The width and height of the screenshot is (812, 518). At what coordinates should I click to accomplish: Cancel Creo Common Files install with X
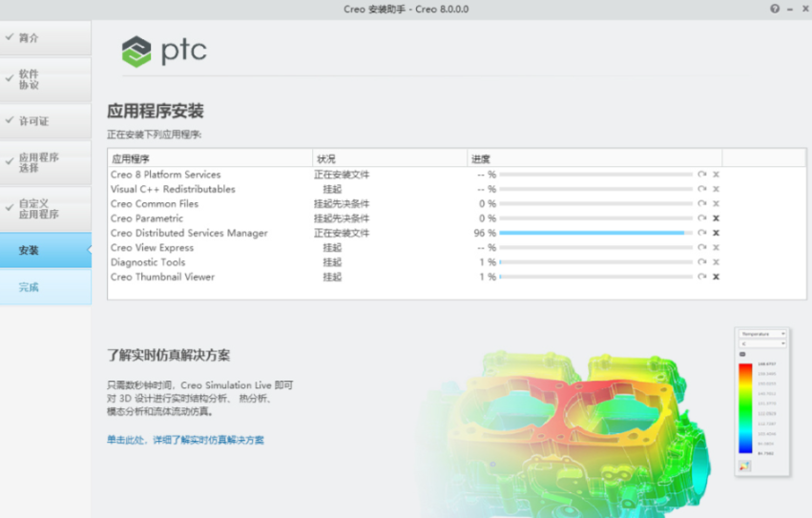716,203
